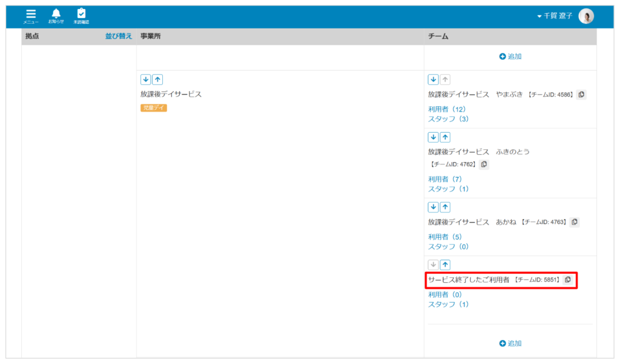Move 放課後デイサービス office up
This screenshot has height=364, width=622.
pyautogui.click(x=157, y=79)
